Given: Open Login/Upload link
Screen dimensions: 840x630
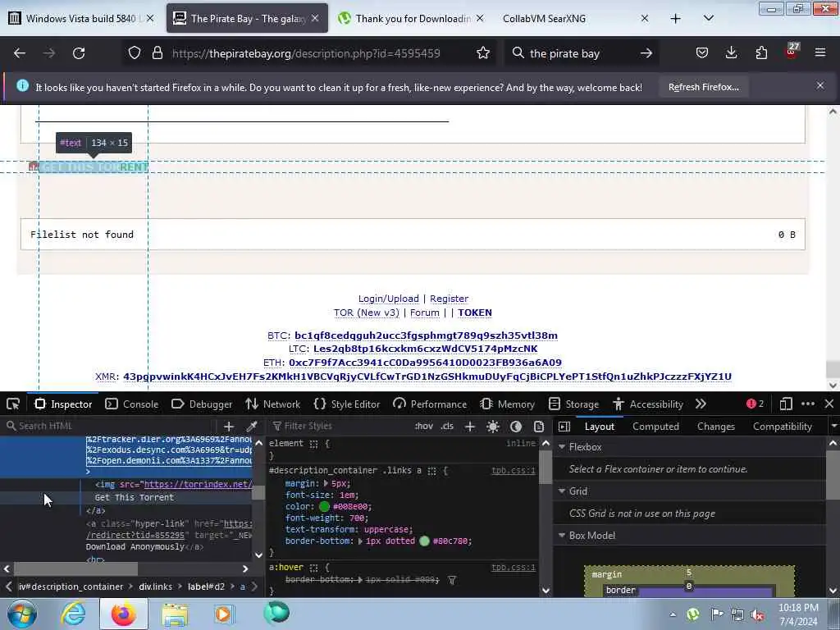Looking at the screenshot, I should coord(388,299).
